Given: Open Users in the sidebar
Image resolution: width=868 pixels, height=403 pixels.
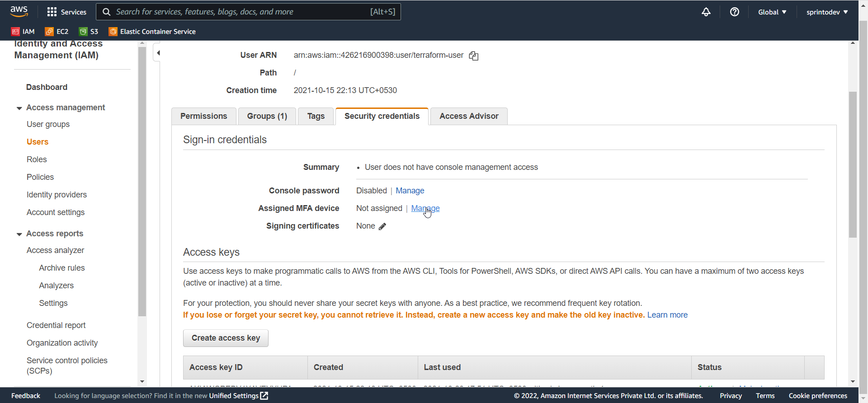Looking at the screenshot, I should (x=38, y=142).
